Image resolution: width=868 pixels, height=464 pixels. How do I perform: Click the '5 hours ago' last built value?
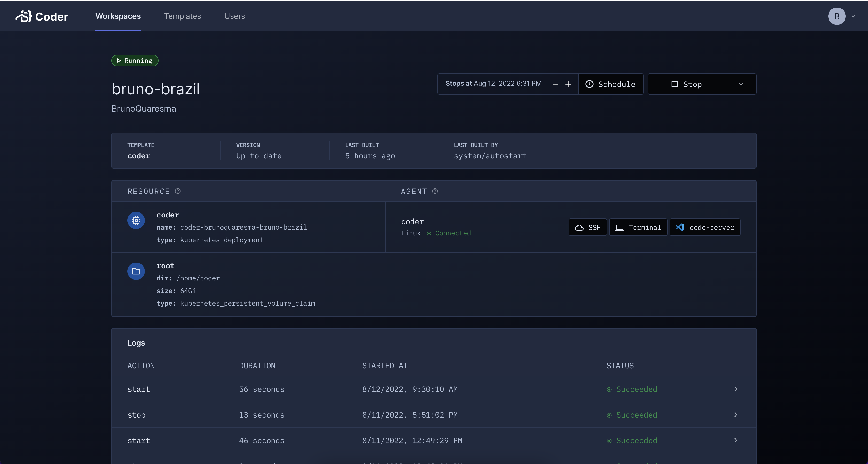(x=370, y=156)
